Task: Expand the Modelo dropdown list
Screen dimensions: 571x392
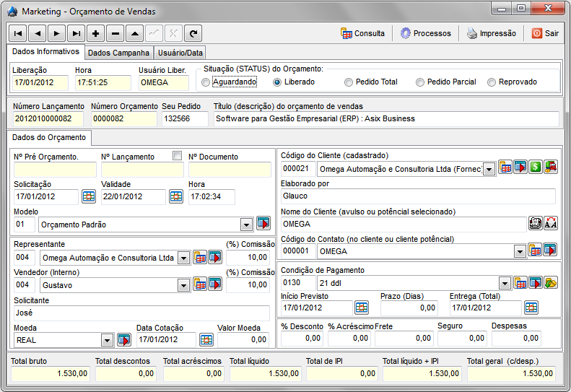Action: (x=246, y=225)
